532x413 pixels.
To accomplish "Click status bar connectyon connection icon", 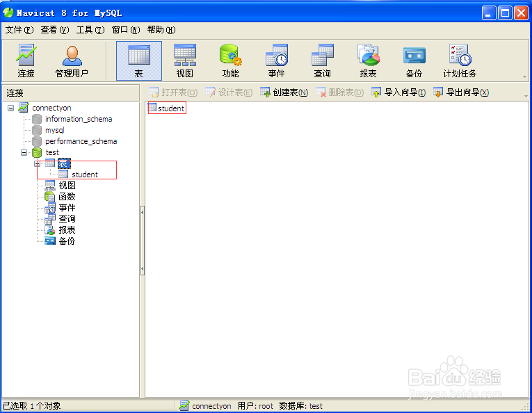I will tap(184, 405).
